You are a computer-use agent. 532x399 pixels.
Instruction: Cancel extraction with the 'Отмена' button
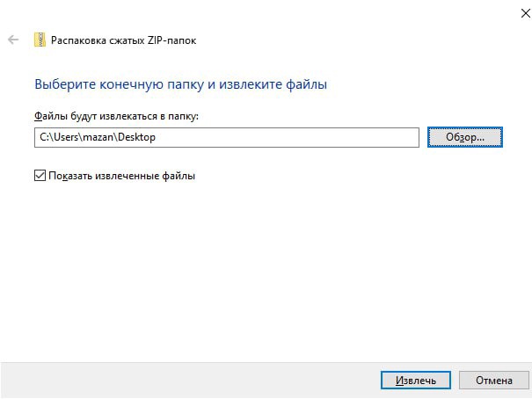click(493, 381)
